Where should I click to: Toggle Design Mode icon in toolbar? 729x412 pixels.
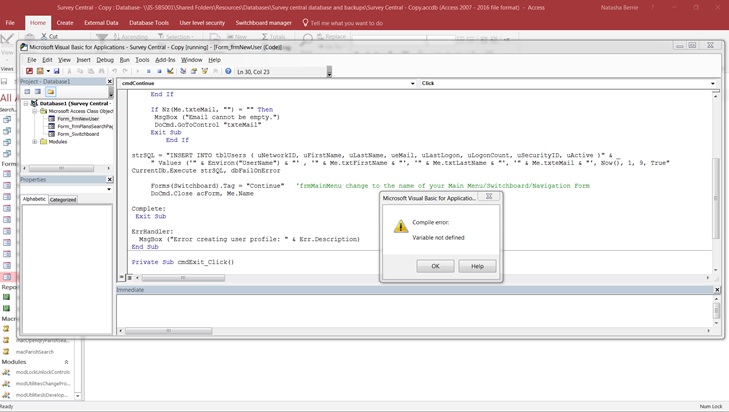170,71
